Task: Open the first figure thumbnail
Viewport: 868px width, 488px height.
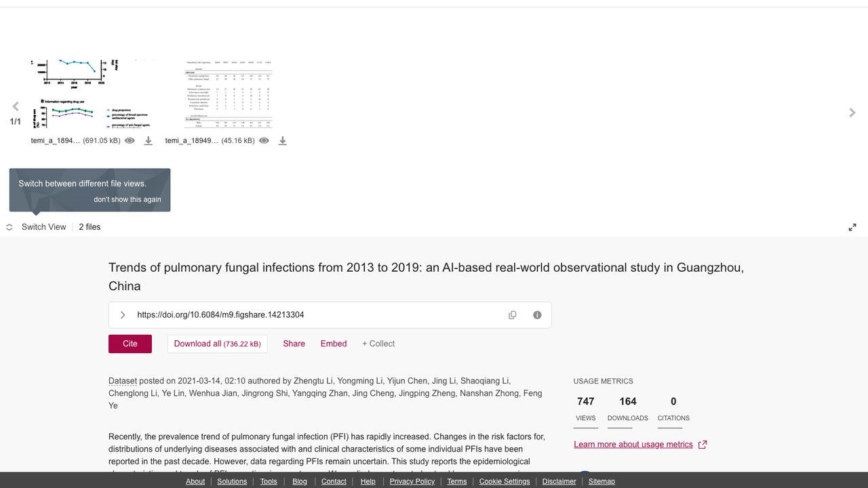Action: 90,94
